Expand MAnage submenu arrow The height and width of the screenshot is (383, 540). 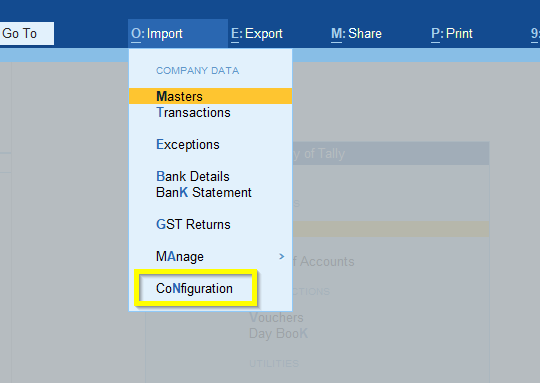pos(282,256)
